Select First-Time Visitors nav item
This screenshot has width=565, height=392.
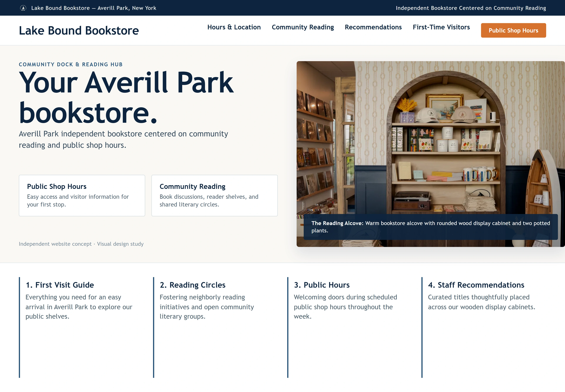[x=441, y=27]
